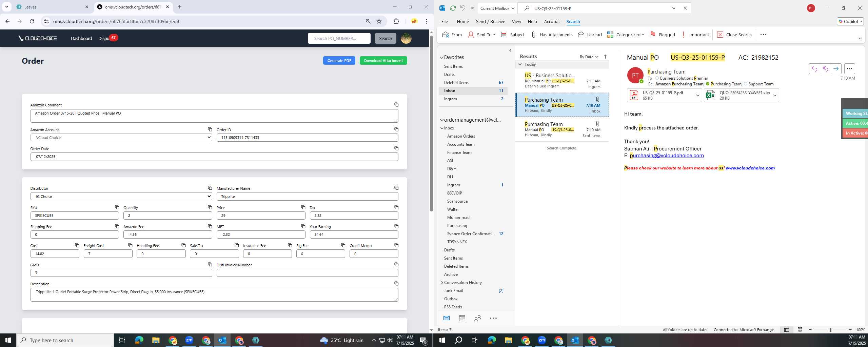The height and width of the screenshot is (347, 868).
Task: Copy the Price field value
Action: (303, 207)
